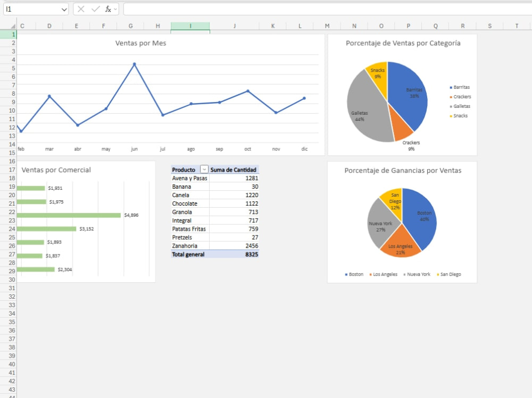This screenshot has height=398, width=532.
Task: Select the Integral cell
Action: pyautogui.click(x=190, y=221)
